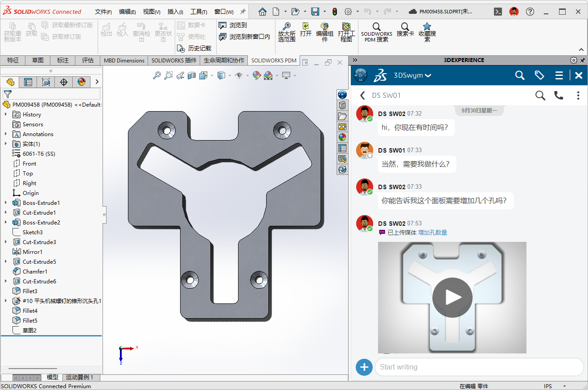Click the DimXpertManager crosshair tab icon

(64, 82)
